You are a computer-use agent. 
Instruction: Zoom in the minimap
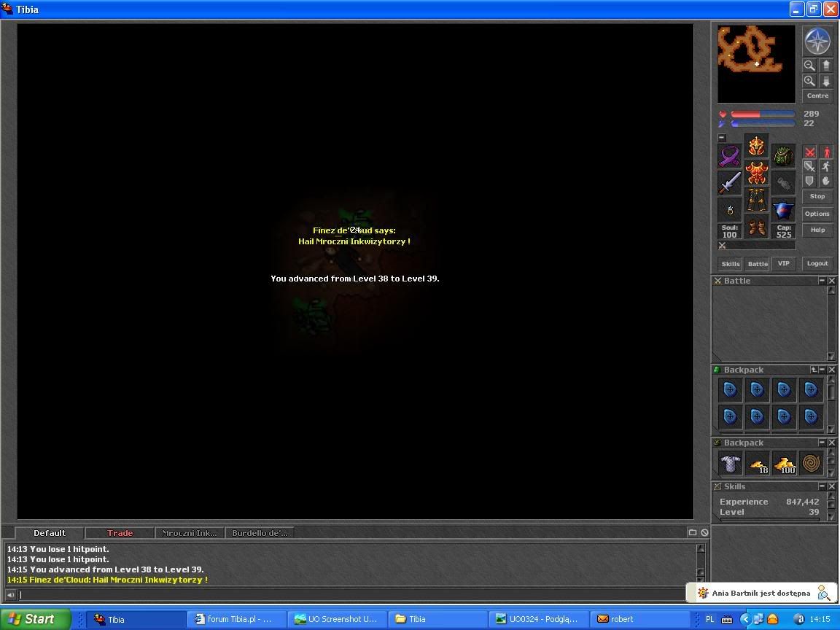point(809,81)
